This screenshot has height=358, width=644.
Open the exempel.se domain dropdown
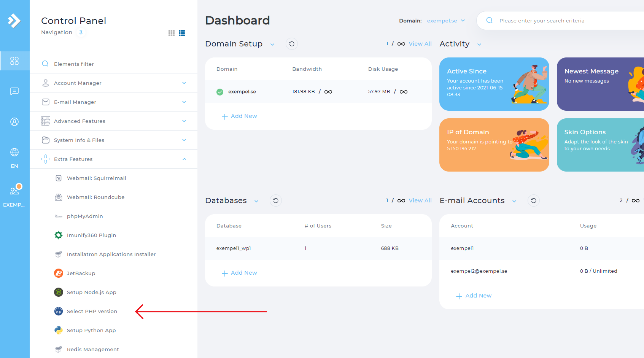click(446, 21)
